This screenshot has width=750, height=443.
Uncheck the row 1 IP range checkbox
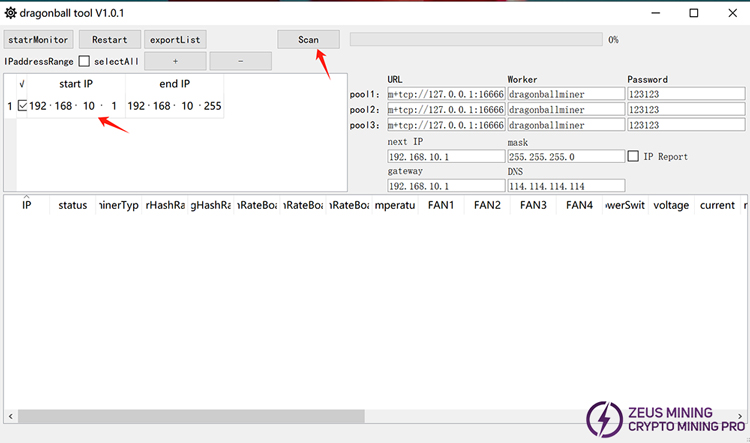pyautogui.click(x=23, y=106)
